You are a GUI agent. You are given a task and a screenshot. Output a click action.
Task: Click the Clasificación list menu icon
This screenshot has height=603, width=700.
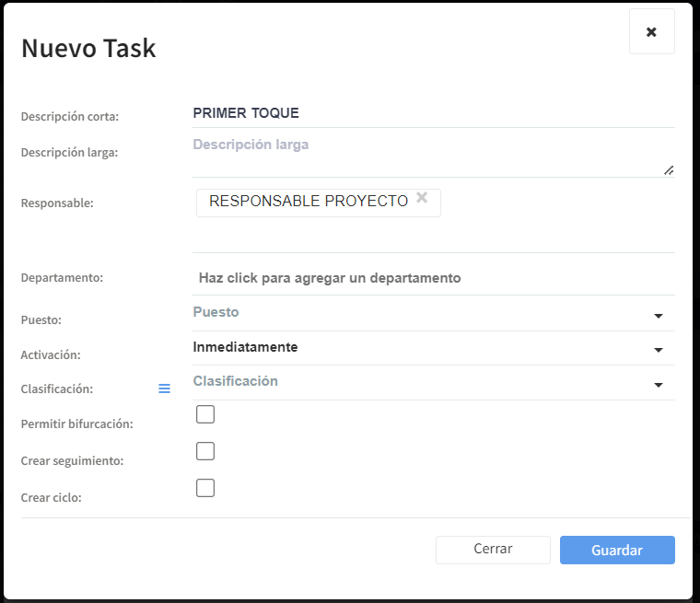coord(164,388)
